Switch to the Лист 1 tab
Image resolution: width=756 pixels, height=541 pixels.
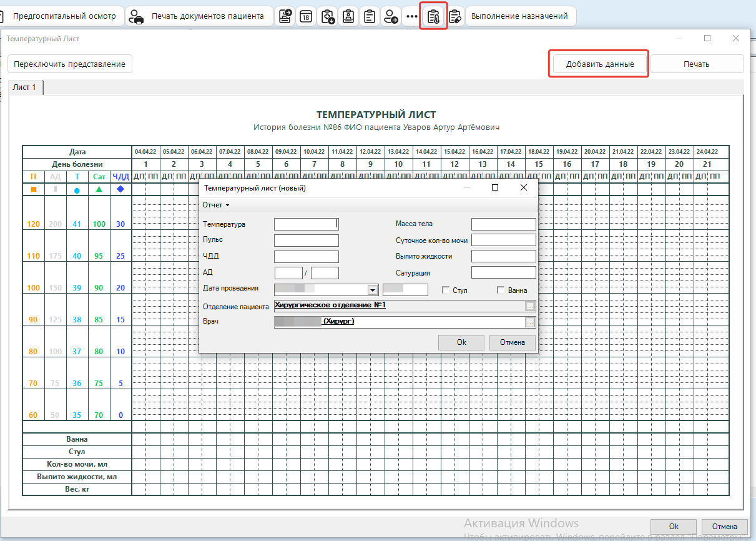pos(25,87)
